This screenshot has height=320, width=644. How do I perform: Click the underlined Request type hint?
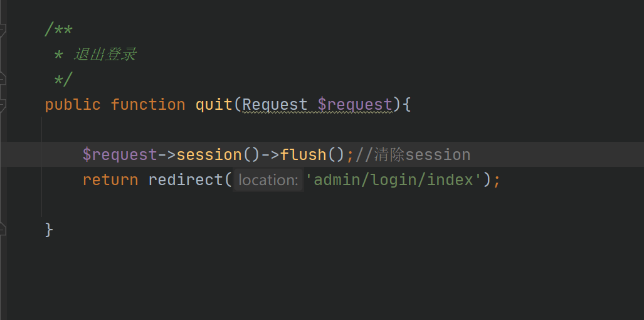coord(275,105)
